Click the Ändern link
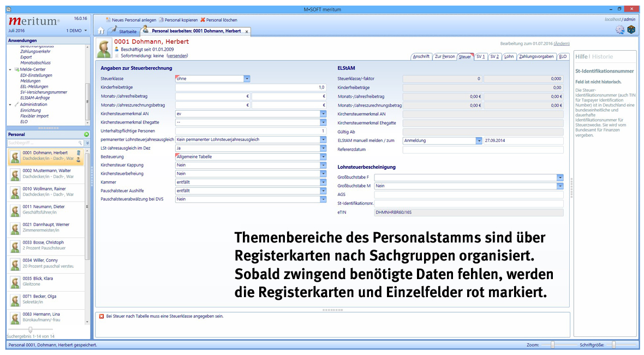This screenshot has width=644, height=355. point(562,44)
